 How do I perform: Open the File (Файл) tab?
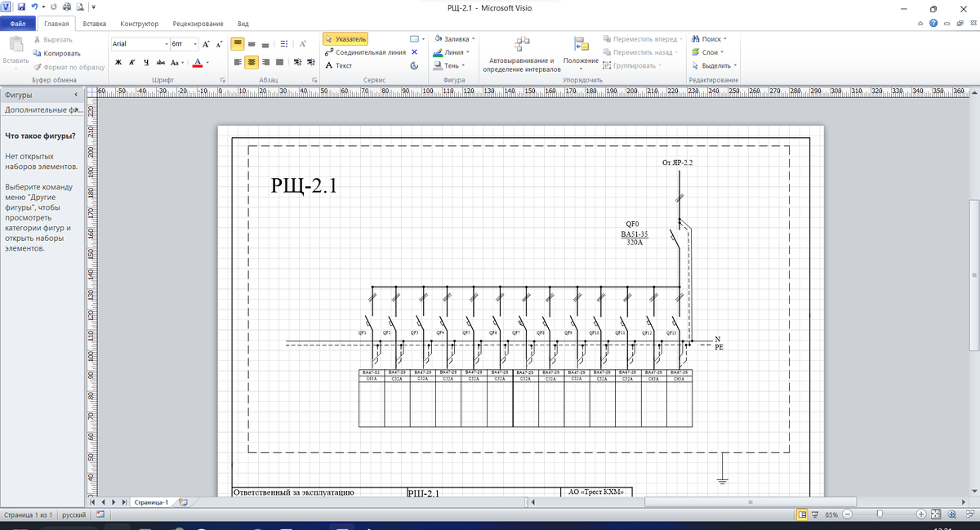point(18,24)
